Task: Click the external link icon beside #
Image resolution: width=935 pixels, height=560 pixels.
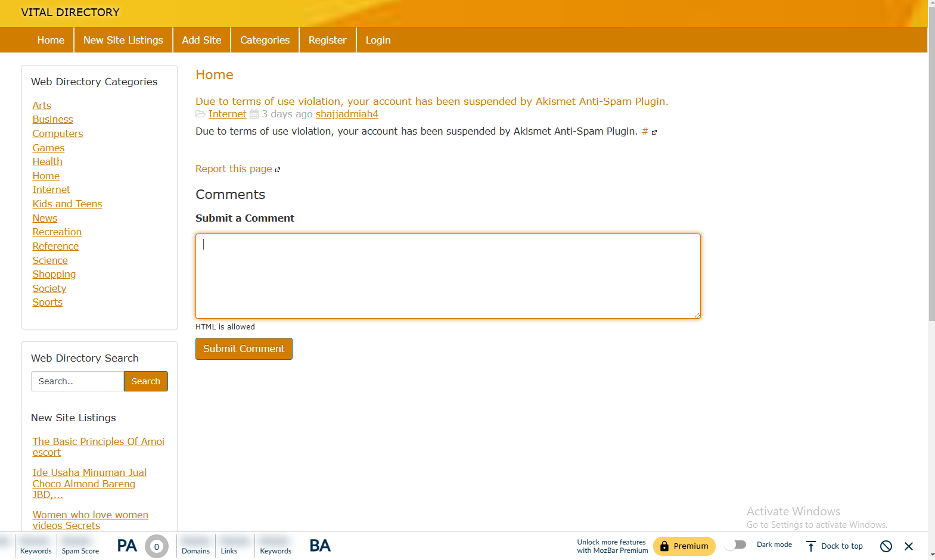Action: [x=654, y=132]
